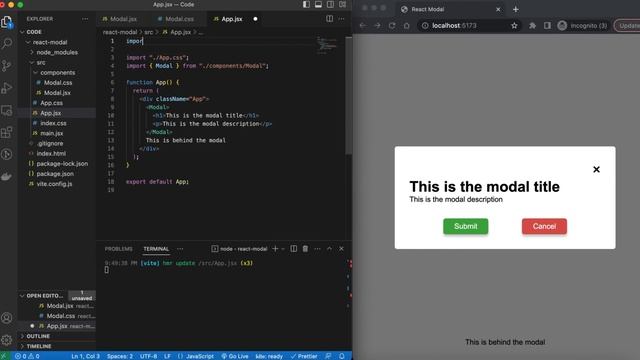
Task: Switch to the Terminal panel tab
Action: 156,249
